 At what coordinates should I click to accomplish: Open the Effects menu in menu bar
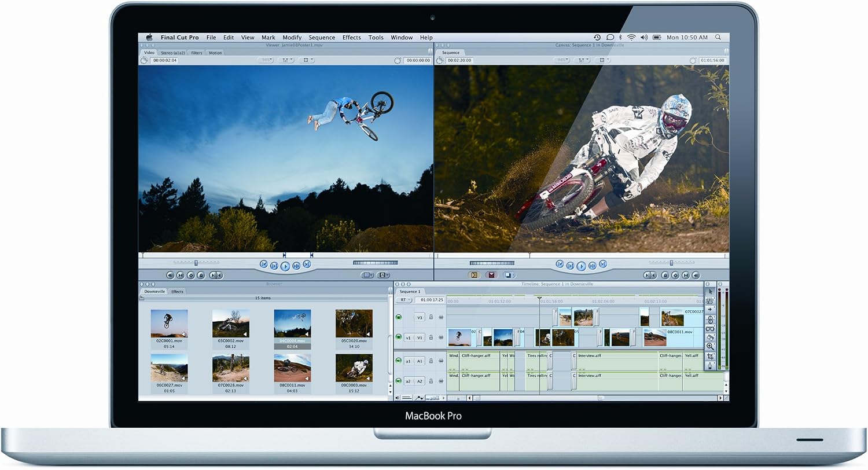(351, 38)
